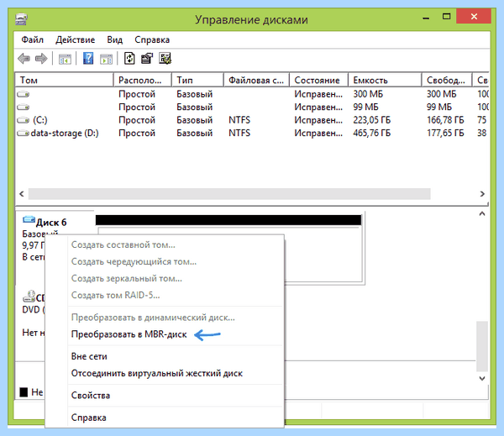Open the Действие menu
The image size is (504, 436).
pos(76,39)
